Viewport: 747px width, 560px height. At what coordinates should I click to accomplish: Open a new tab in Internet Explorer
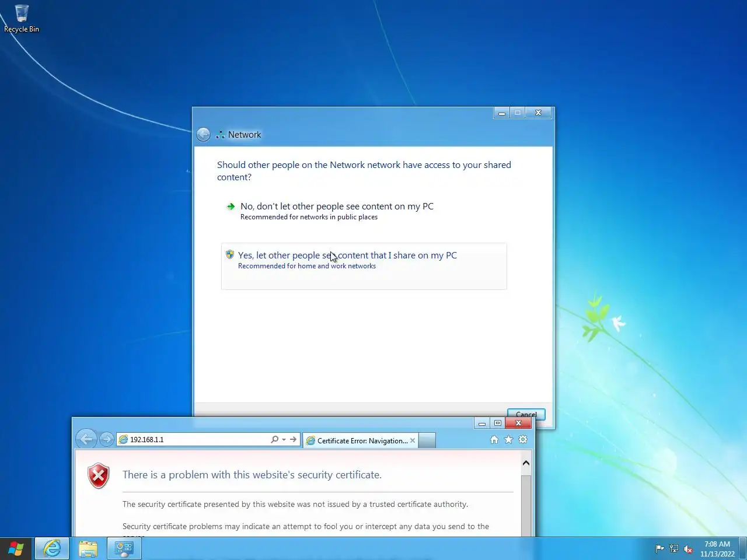coord(427,440)
